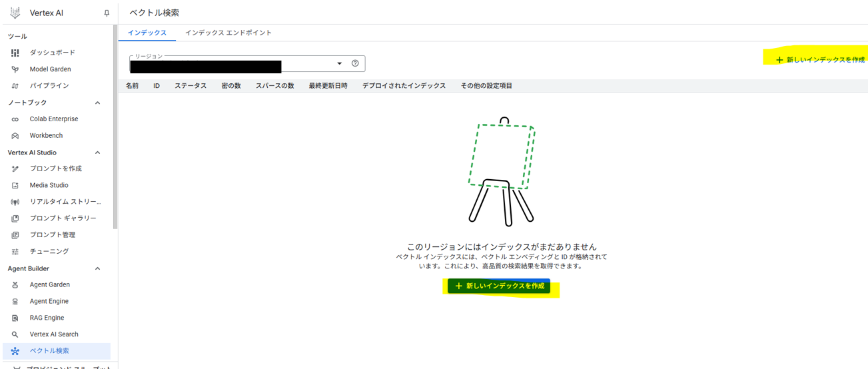Image resolution: width=868 pixels, height=369 pixels.
Task: Click the RAG Engine icon
Action: pos(15,318)
